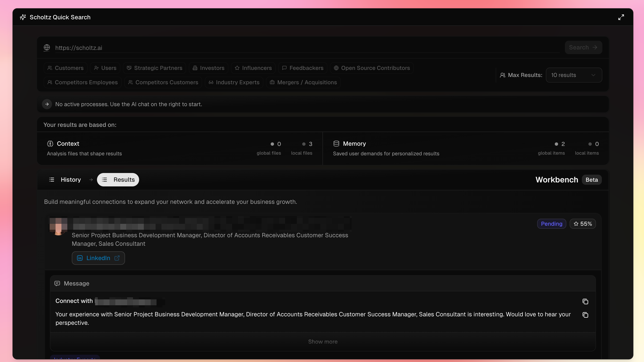Toggle the Open Source Contributors filter chip
The height and width of the screenshot is (362, 644).
[x=372, y=68]
